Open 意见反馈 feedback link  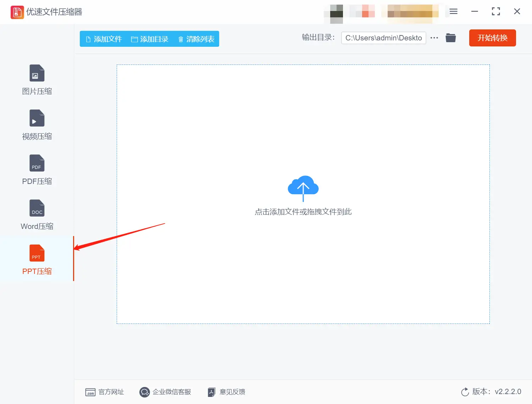pyautogui.click(x=226, y=392)
